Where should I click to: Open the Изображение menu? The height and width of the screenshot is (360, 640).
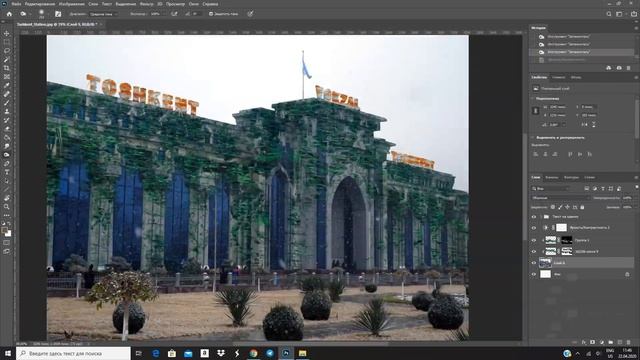pyautogui.click(x=72, y=4)
